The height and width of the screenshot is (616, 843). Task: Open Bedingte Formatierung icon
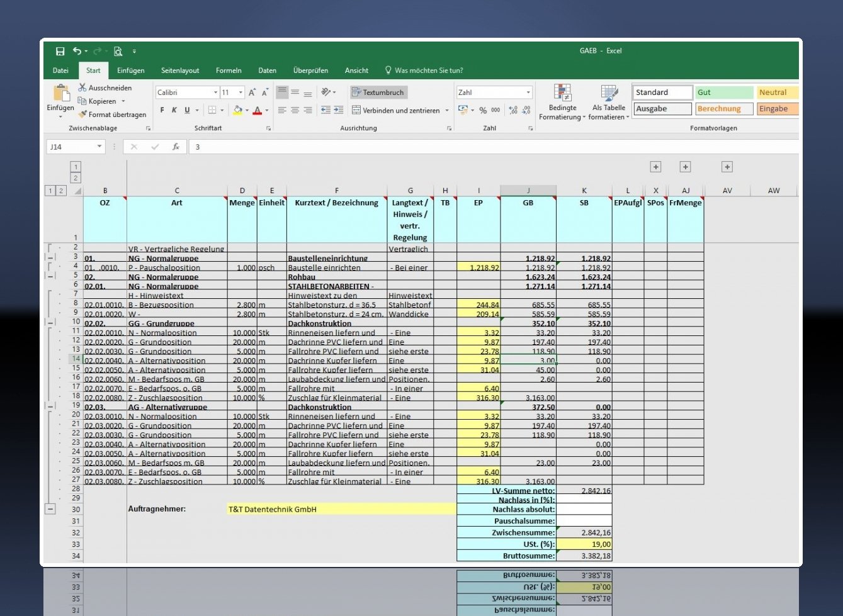coord(562,93)
